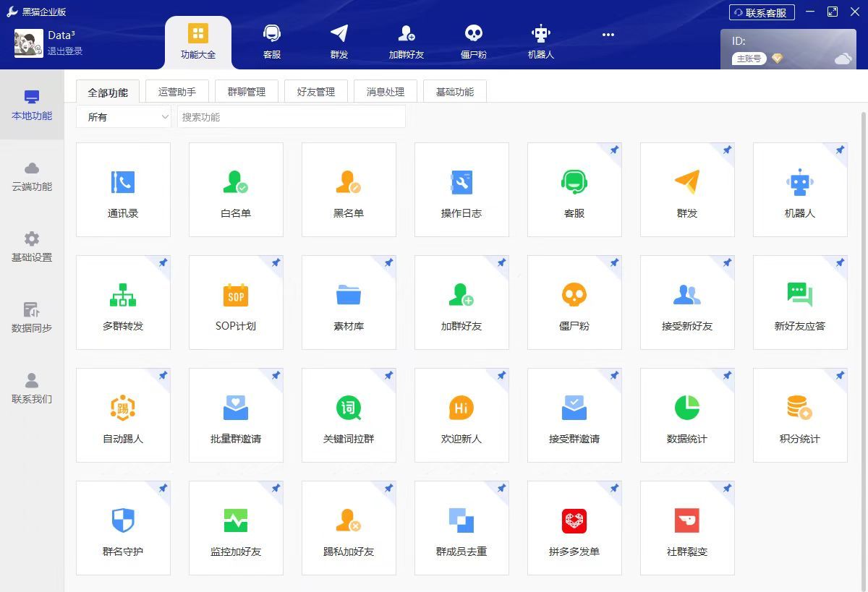
Task: Open the 加群好友 feature in top navigation
Action: (x=406, y=40)
